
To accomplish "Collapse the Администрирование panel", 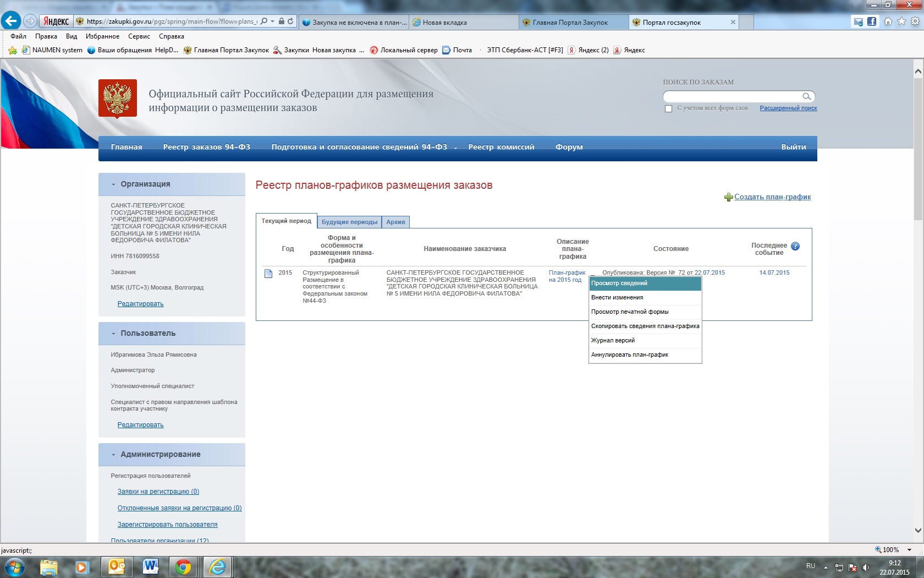I will click(113, 455).
